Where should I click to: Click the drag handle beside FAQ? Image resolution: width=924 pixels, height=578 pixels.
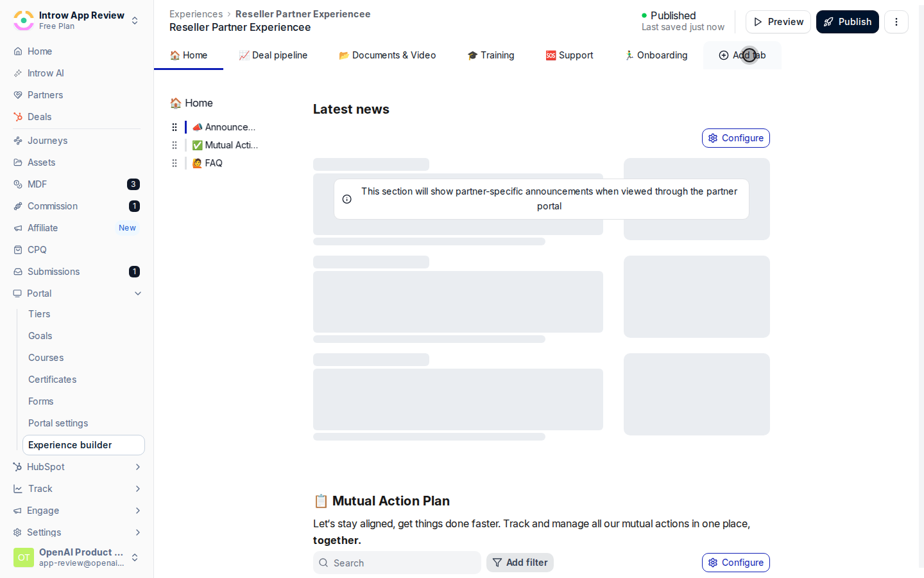point(175,163)
